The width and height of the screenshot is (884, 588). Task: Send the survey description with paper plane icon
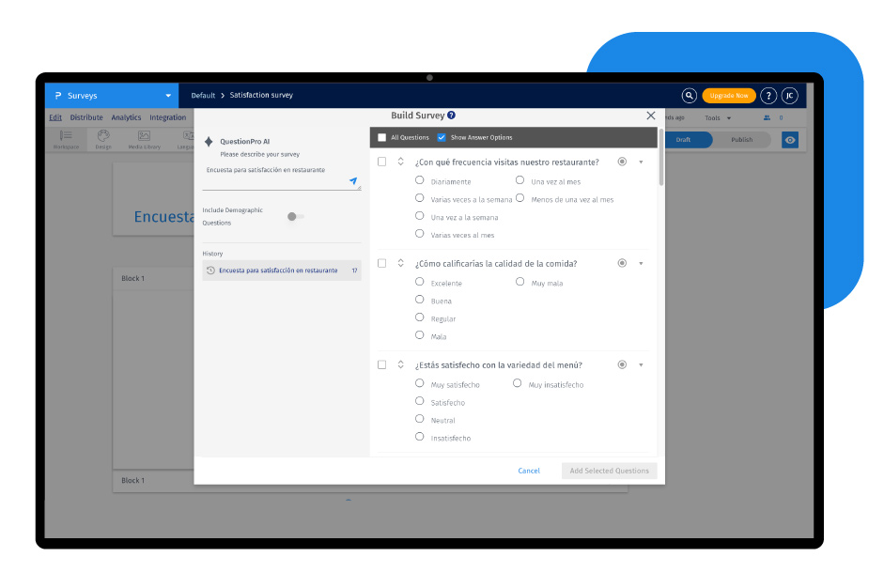click(x=353, y=181)
